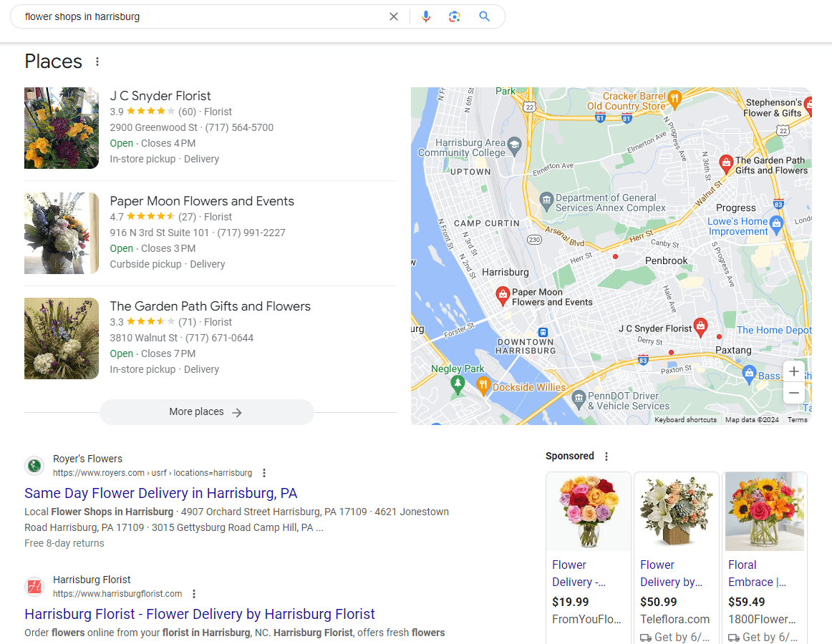Click the Royer's Flowers site favicon
Image resolution: width=832 pixels, height=644 pixels.
(x=34, y=466)
